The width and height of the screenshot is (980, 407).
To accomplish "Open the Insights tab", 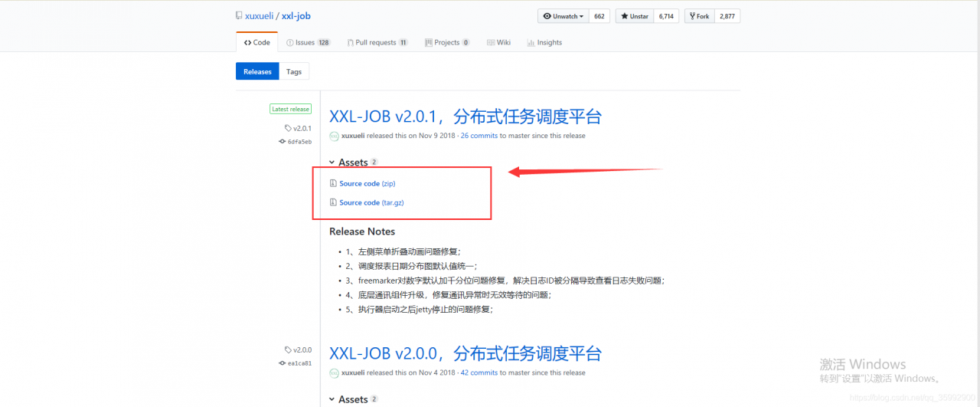I will point(544,43).
